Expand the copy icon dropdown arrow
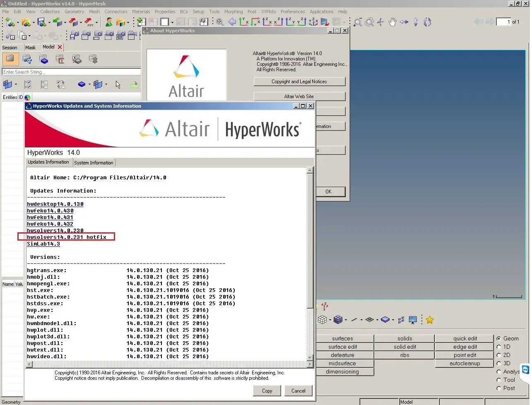 click(x=29, y=36)
